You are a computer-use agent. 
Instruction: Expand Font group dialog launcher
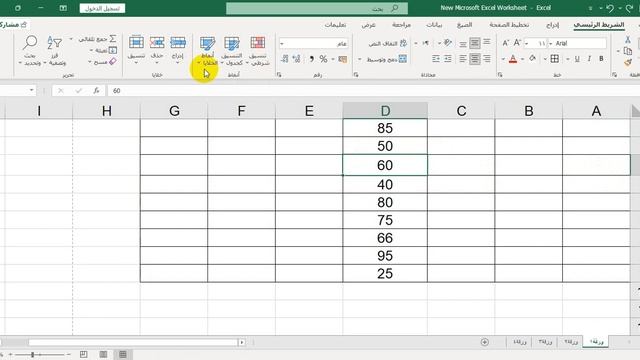click(500, 75)
